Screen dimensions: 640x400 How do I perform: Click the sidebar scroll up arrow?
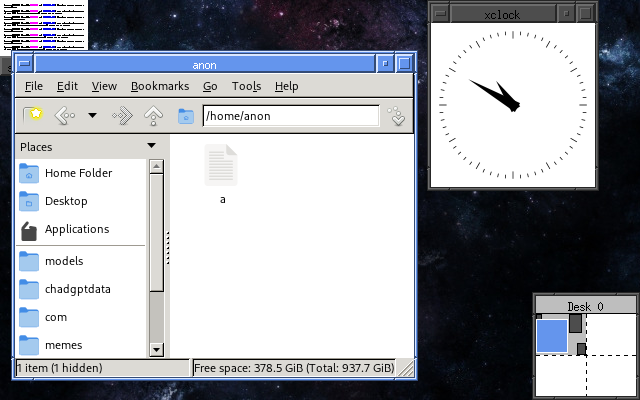(157, 167)
